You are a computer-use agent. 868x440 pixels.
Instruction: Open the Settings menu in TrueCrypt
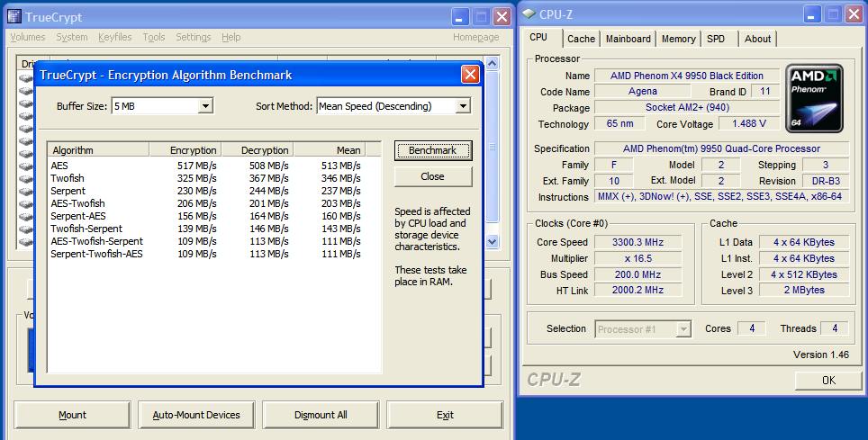194,37
